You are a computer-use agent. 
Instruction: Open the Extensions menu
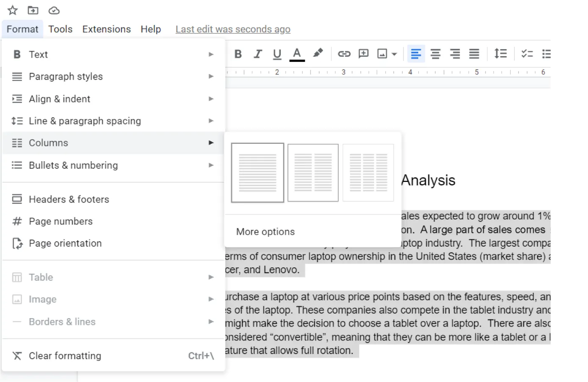pyautogui.click(x=106, y=29)
